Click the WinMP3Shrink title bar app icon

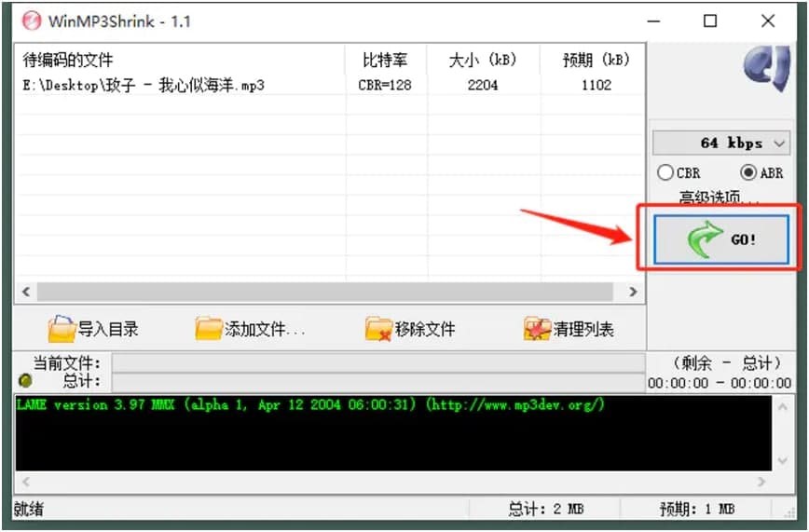[32, 21]
